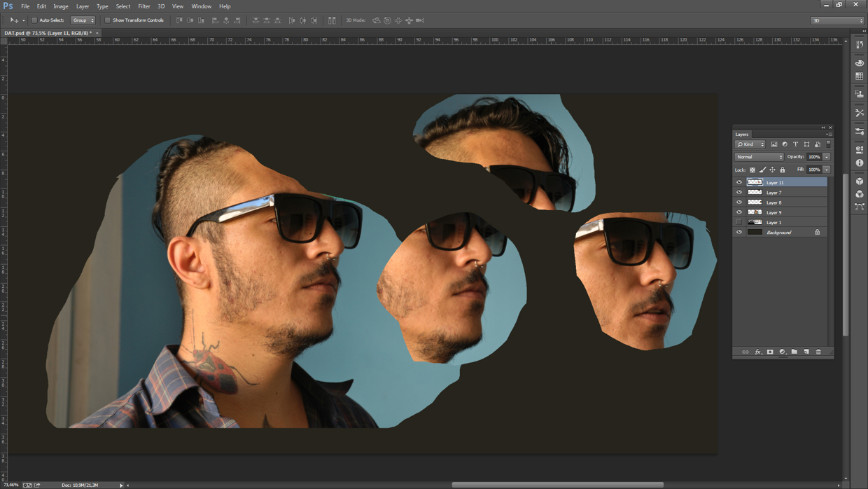Open the Add layer mask icon

tap(770, 352)
